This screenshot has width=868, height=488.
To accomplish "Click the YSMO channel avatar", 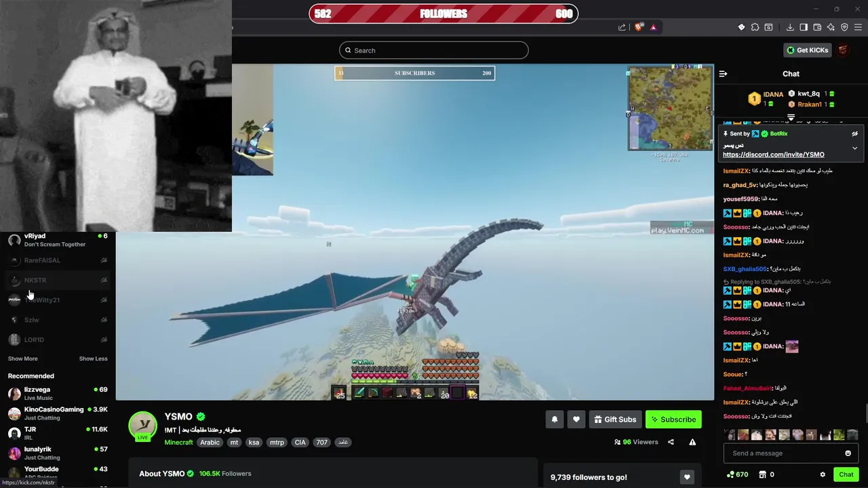I will click(x=142, y=425).
